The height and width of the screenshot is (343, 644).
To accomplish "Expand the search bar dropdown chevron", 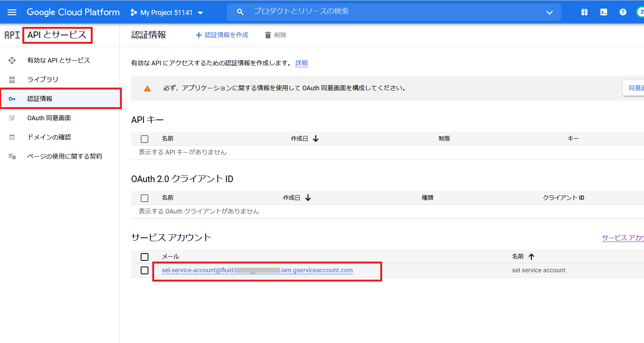I will pyautogui.click(x=549, y=12).
